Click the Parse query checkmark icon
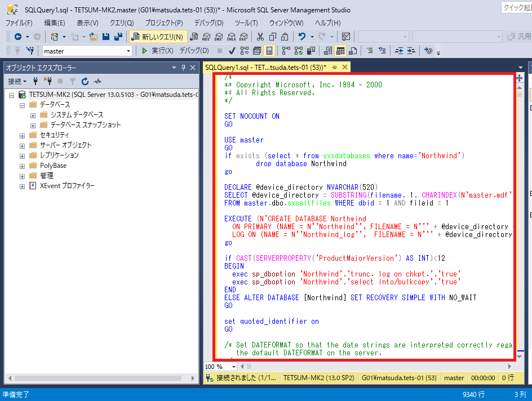 pos(232,51)
